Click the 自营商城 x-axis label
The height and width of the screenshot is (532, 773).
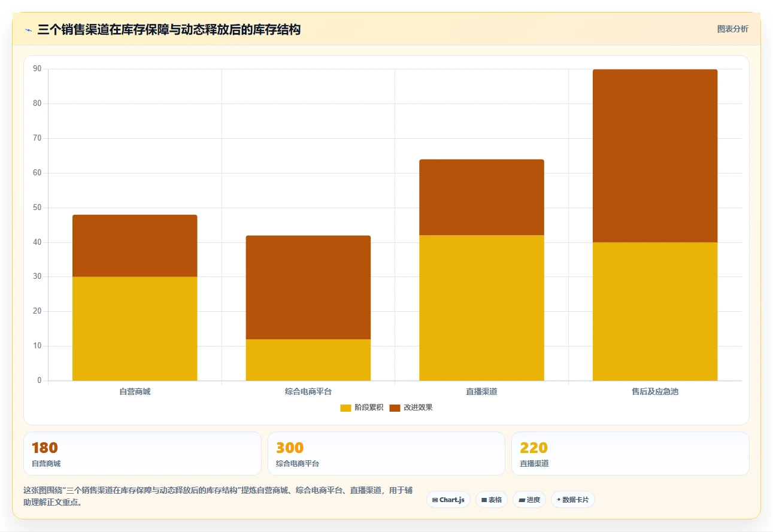pyautogui.click(x=135, y=391)
